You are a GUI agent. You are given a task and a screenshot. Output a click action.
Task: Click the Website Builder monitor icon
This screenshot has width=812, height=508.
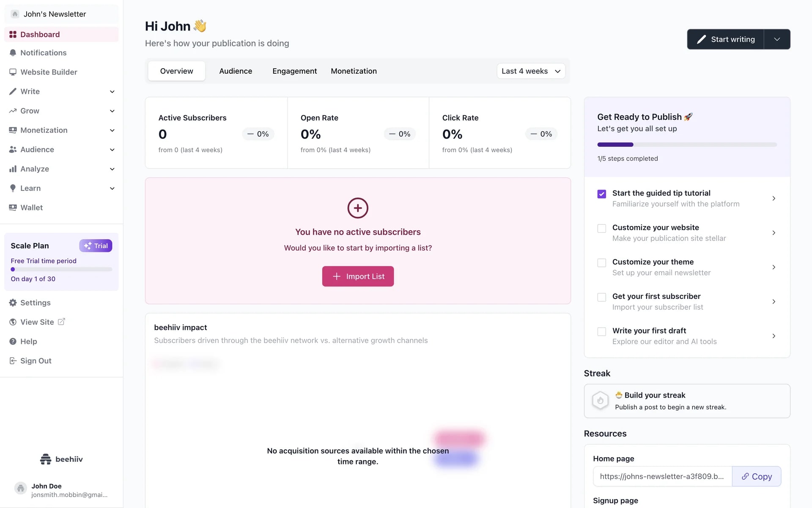point(13,72)
